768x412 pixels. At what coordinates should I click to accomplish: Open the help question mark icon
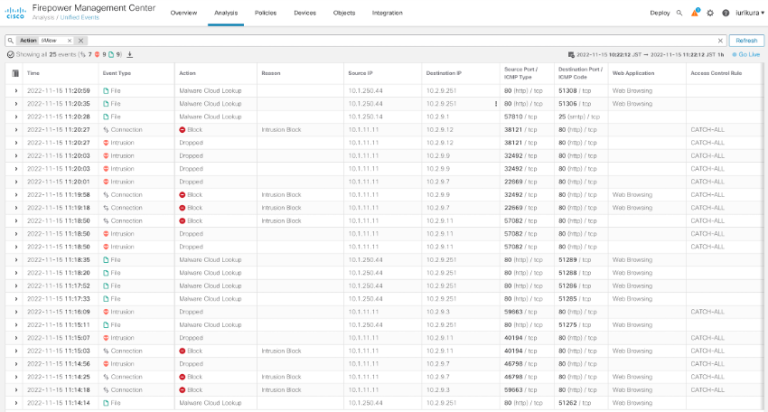coord(725,13)
